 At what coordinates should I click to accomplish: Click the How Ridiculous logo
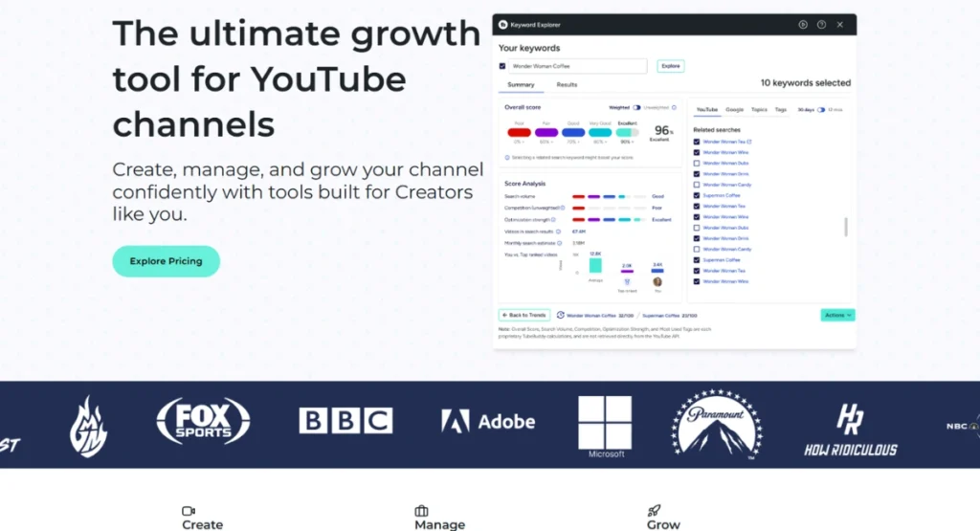coord(850,430)
